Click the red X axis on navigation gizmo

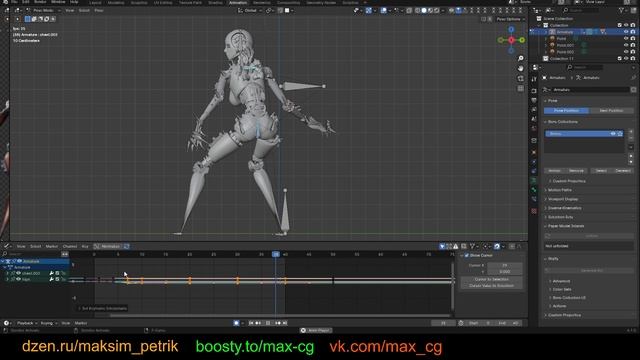[511, 40]
